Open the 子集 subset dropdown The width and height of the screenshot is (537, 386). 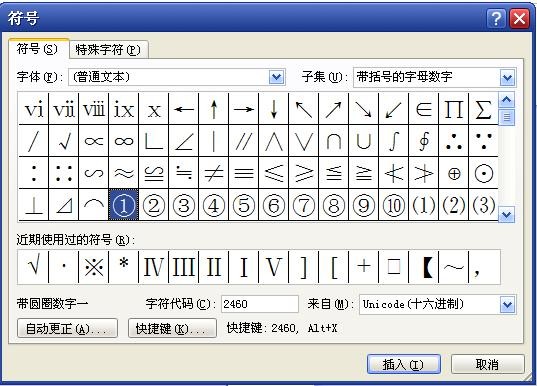pyautogui.click(x=507, y=77)
